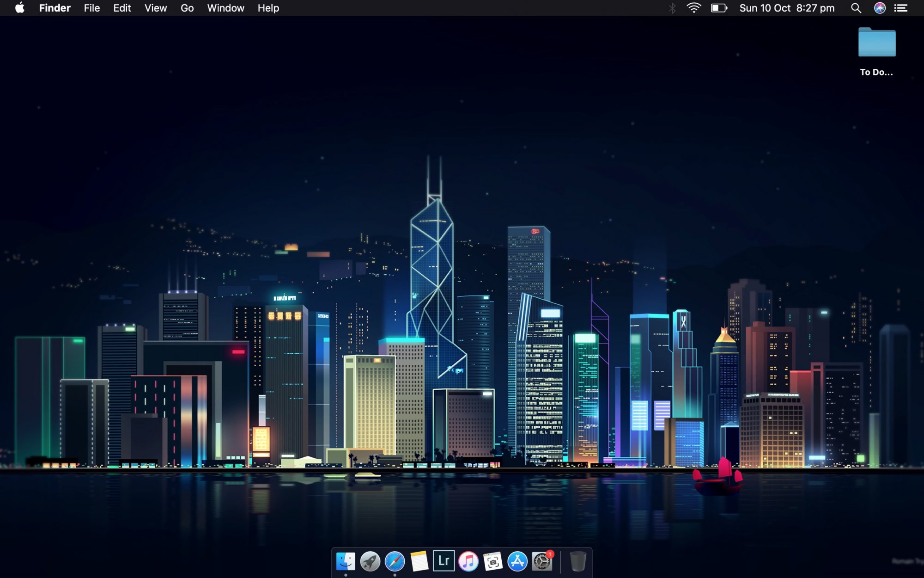This screenshot has height=578, width=924.
Task: Open the Edit menu
Action: click(x=122, y=8)
